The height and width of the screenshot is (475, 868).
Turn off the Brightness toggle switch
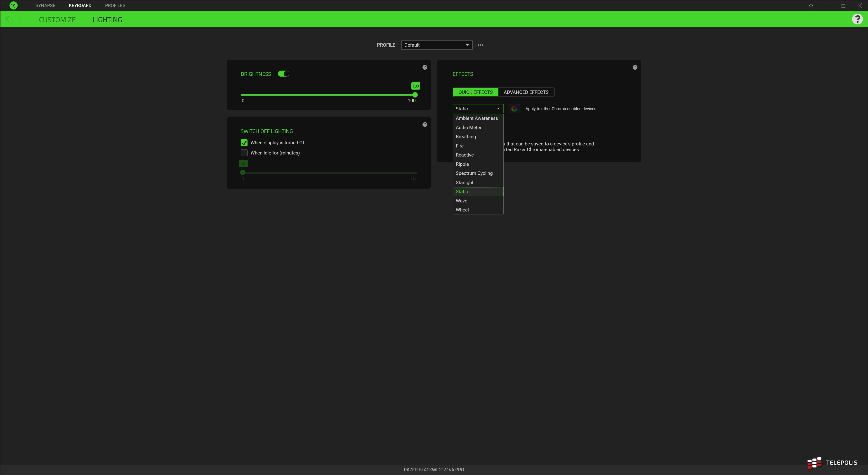point(283,74)
